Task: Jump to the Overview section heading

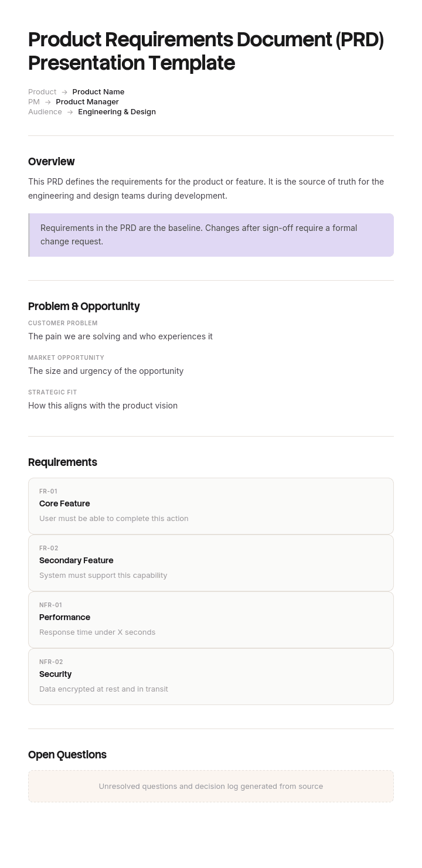Action: (52, 162)
